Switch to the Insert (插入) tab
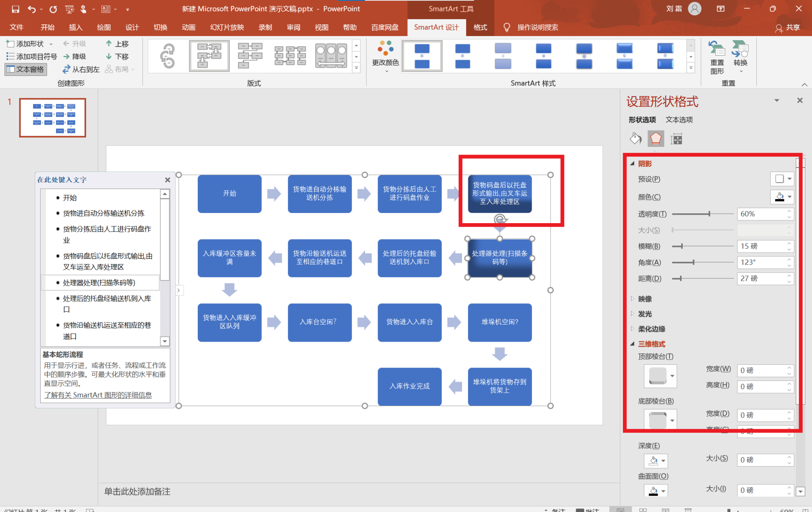Viewport: 812px width, 512px height. pyautogui.click(x=76, y=27)
